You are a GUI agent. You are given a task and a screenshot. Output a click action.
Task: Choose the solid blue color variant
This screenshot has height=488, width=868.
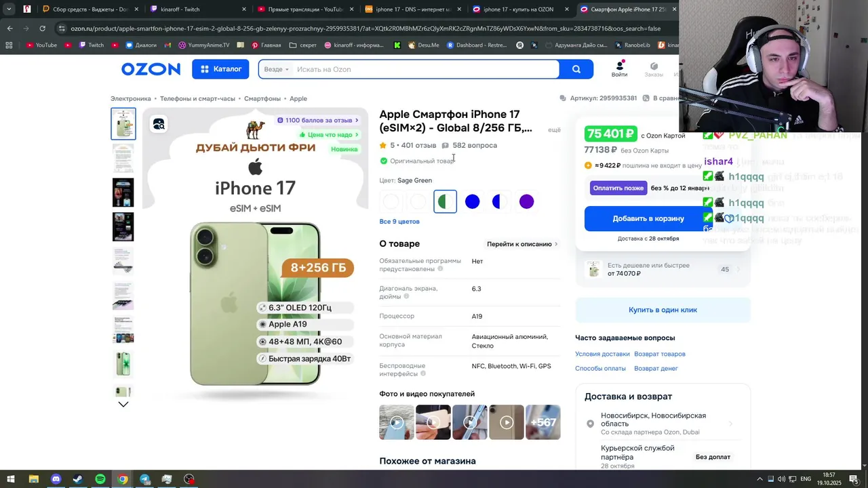coord(473,201)
